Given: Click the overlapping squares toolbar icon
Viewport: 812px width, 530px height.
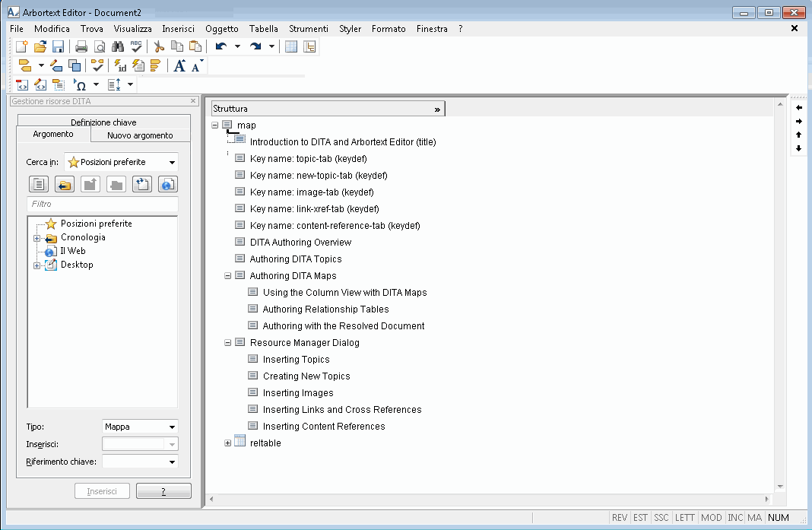Looking at the screenshot, I should (75, 66).
